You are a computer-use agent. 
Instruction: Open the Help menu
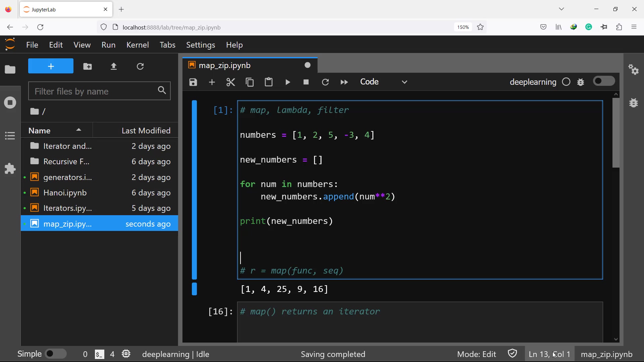(x=234, y=45)
